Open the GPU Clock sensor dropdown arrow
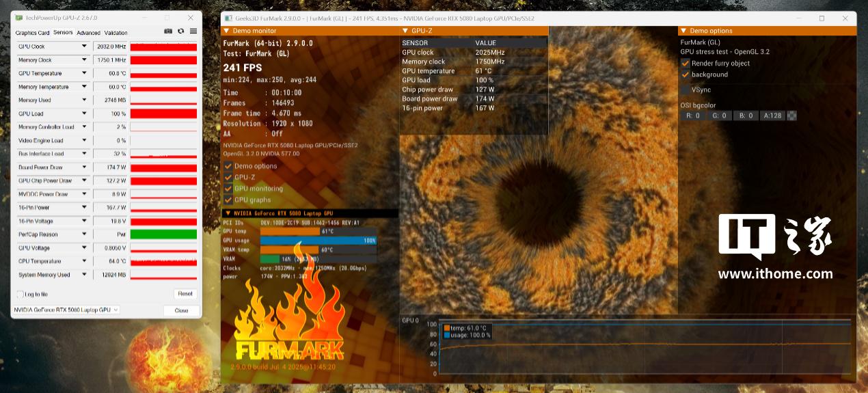Screen dimensions: 868x393 pos(85,46)
